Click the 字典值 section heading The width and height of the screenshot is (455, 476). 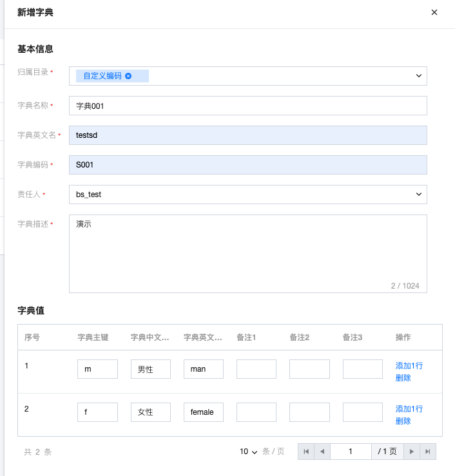pyautogui.click(x=31, y=310)
